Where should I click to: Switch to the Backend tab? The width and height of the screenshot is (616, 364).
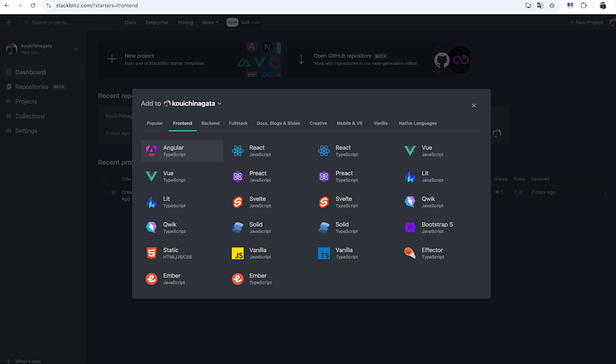pos(210,123)
